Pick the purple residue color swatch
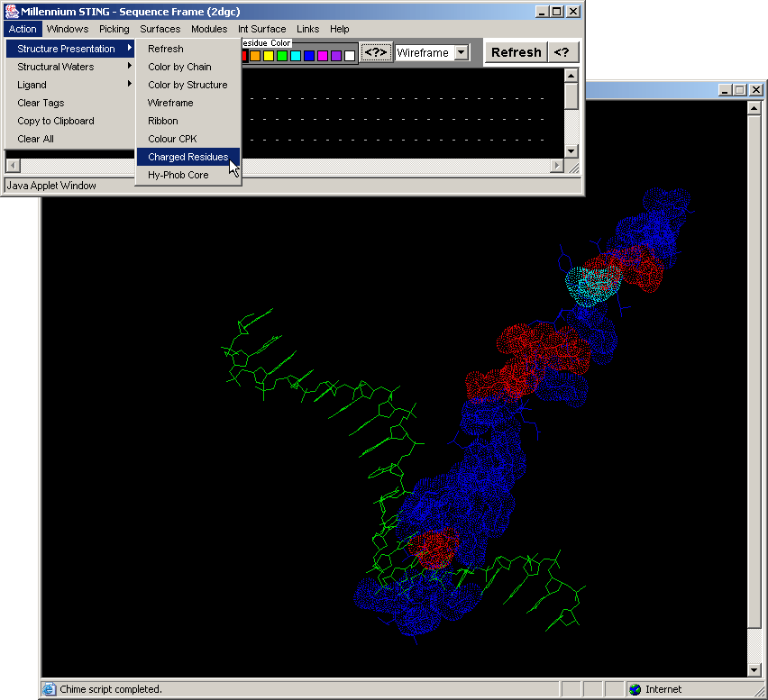768x700 pixels. pos(336,55)
